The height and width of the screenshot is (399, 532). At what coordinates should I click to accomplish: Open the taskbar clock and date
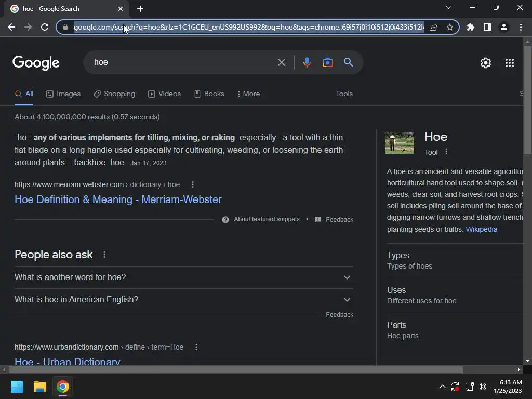(508, 387)
